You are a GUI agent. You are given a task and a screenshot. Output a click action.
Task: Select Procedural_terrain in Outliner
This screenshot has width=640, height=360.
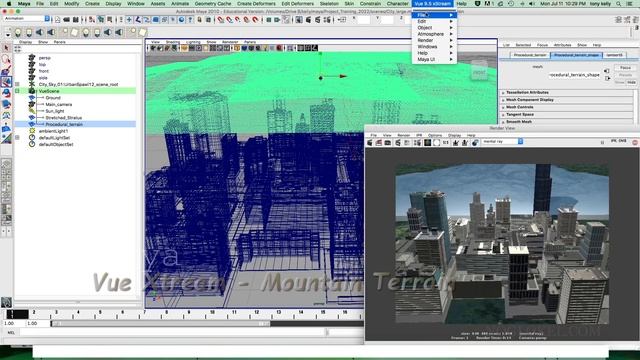tap(64, 124)
